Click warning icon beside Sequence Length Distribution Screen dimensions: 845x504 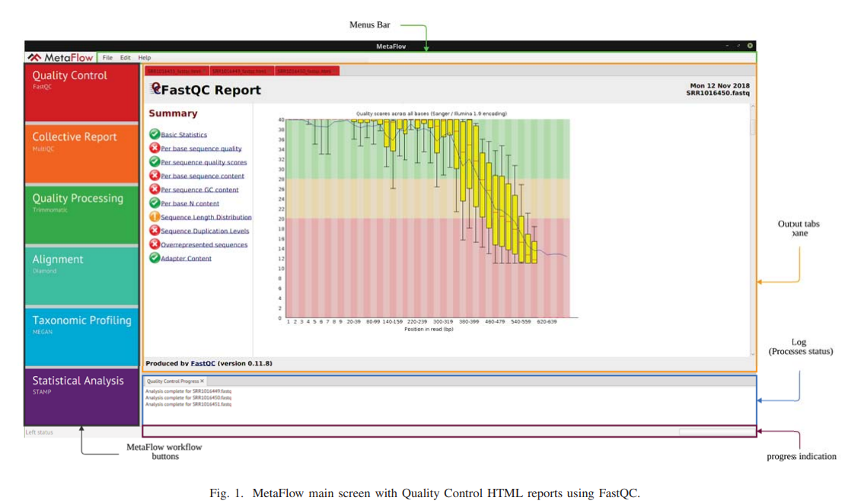click(155, 217)
